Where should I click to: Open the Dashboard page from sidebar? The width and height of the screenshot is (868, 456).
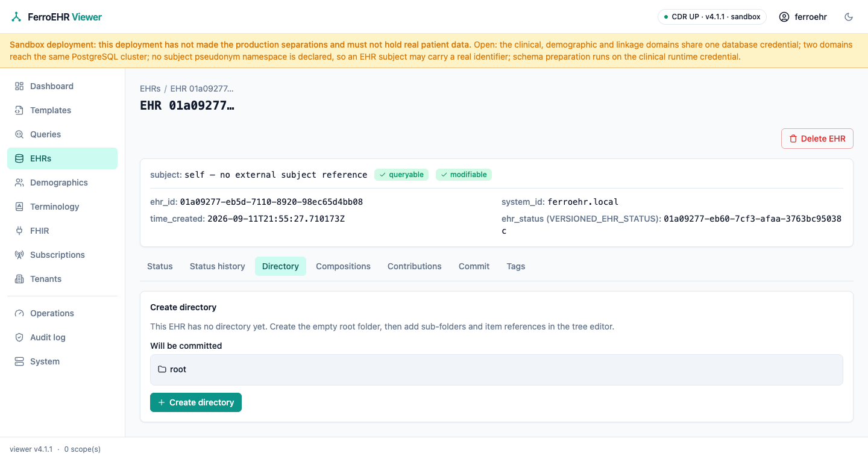tap(62, 86)
